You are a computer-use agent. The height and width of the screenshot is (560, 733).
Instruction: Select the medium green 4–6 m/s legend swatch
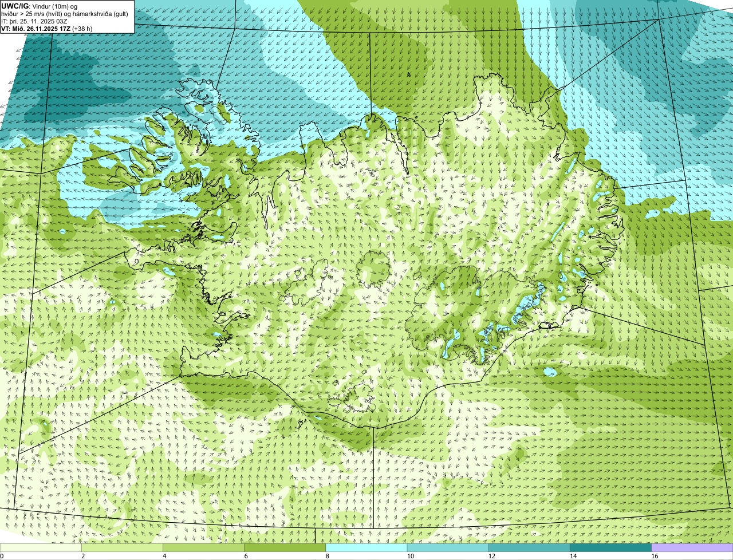(203, 548)
